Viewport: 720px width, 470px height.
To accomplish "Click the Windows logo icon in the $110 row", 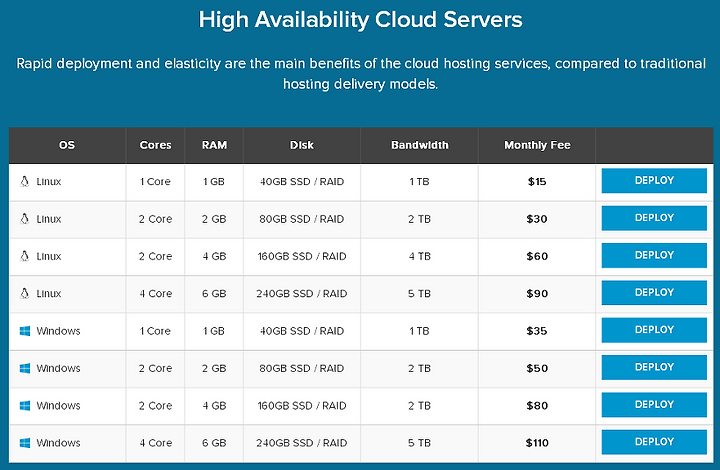I will tap(25, 442).
